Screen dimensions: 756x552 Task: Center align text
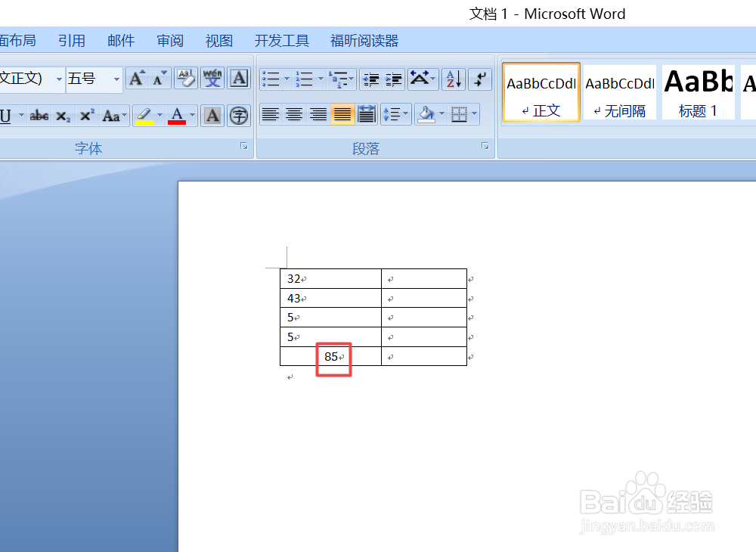pos(294,115)
